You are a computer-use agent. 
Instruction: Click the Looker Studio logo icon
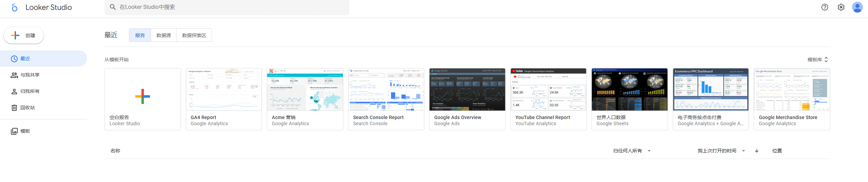(14, 7)
